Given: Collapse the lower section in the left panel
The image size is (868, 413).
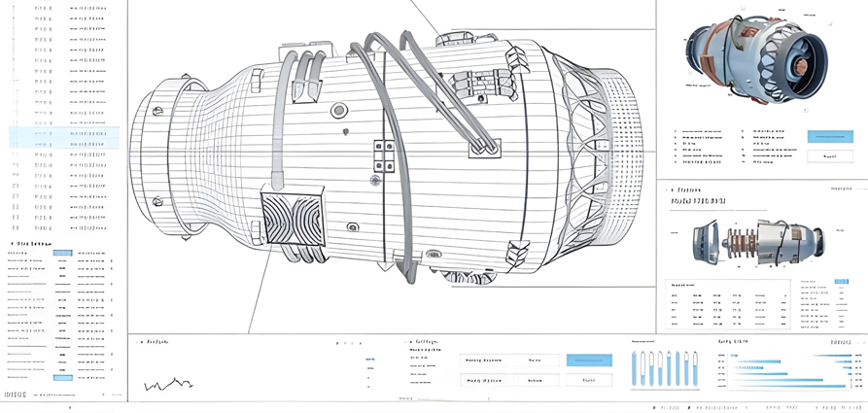Looking at the screenshot, I should 12,244.
